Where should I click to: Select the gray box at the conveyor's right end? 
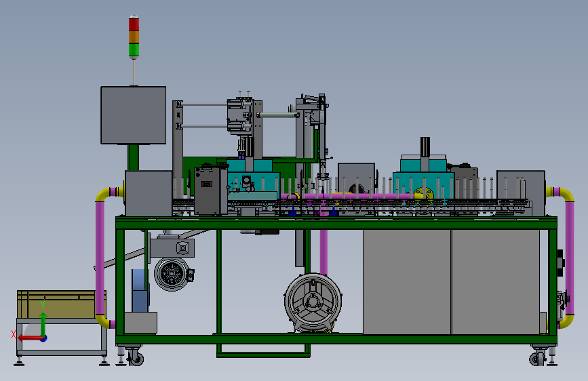point(521,193)
